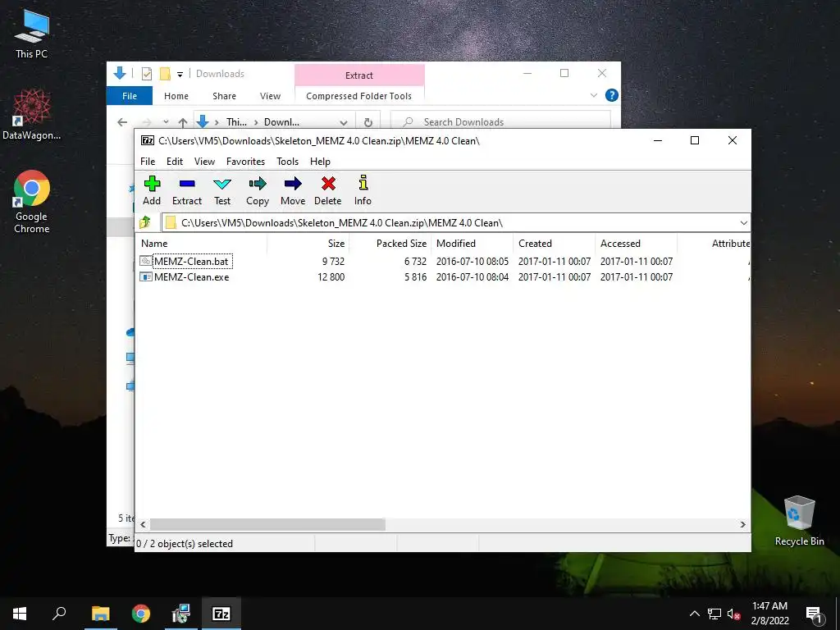Open the Edit menu in 7-Zip
The image size is (840, 630).
point(175,162)
